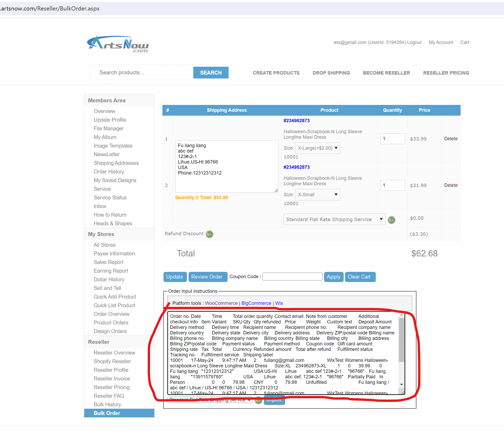Click the refund discount help icon

click(x=210, y=234)
